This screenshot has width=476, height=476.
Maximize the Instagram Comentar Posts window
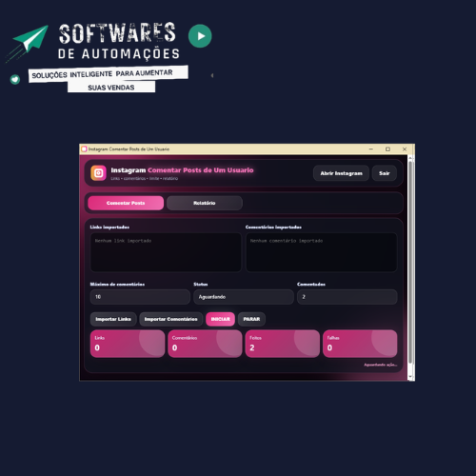pyautogui.click(x=387, y=149)
